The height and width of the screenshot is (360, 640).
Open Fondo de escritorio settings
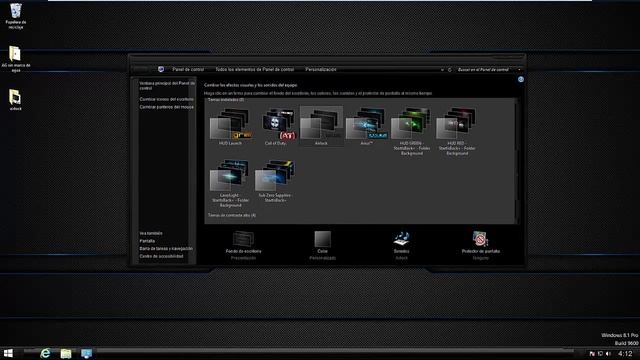tap(243, 245)
